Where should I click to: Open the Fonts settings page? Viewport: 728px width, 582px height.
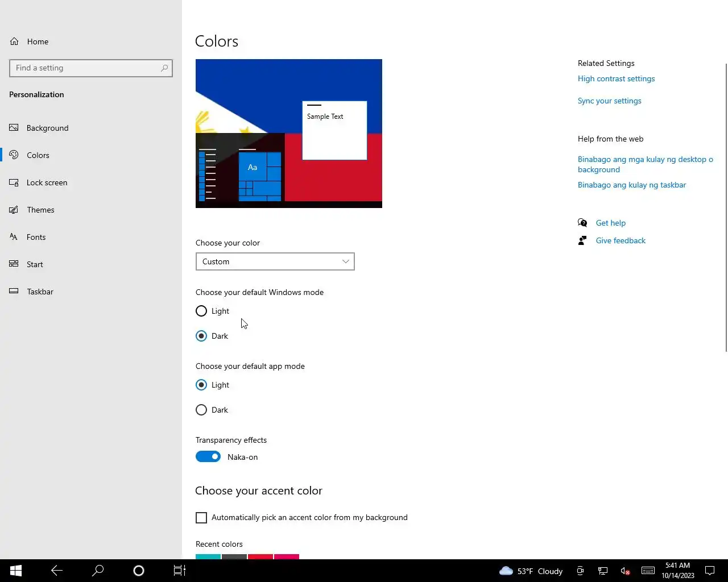[91, 237]
